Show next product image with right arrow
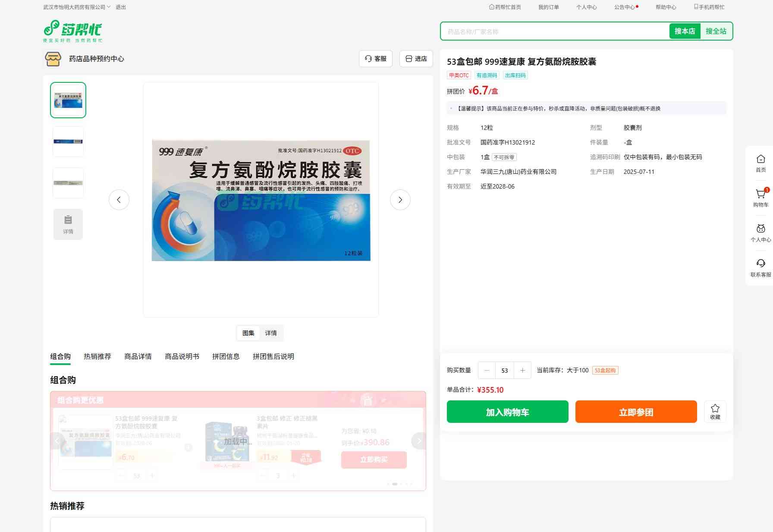The image size is (773, 532). point(400,200)
